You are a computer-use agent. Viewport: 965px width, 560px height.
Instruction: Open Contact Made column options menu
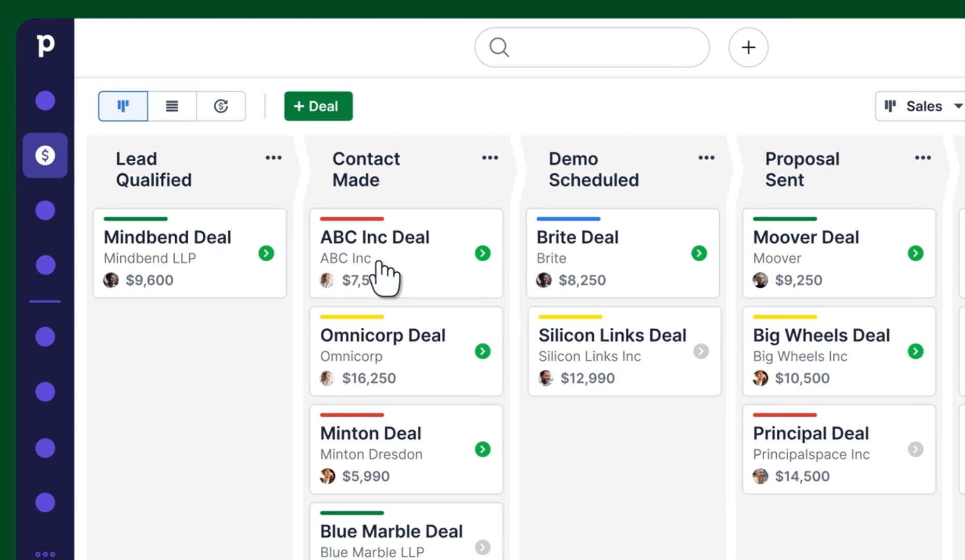pyautogui.click(x=490, y=158)
